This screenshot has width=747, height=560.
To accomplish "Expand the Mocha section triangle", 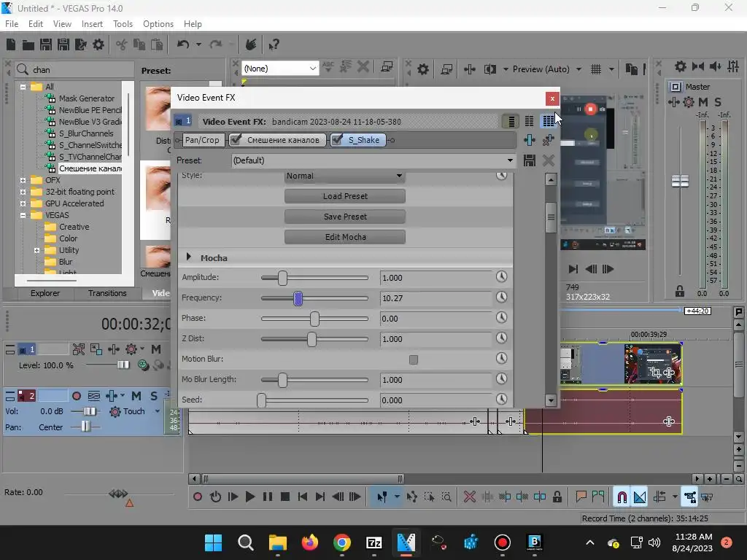I will click(x=189, y=257).
